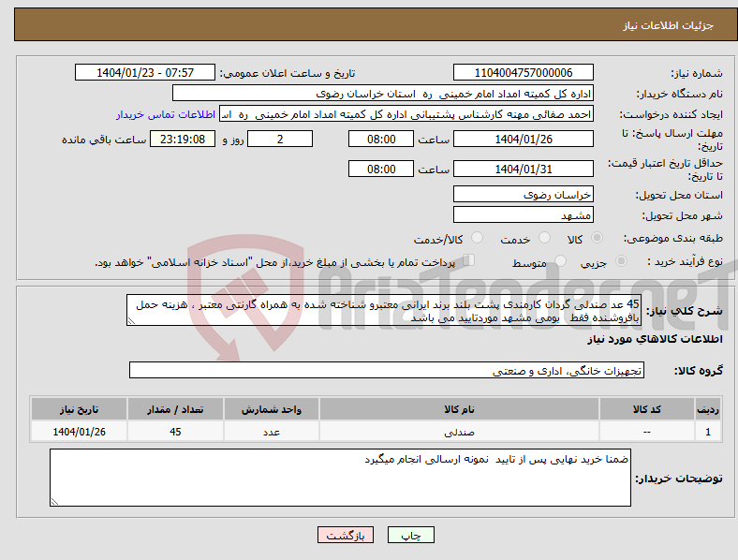Click the response deadline date 1404/01/26 field
Viewport: 738px width, 560px height.
(523, 139)
